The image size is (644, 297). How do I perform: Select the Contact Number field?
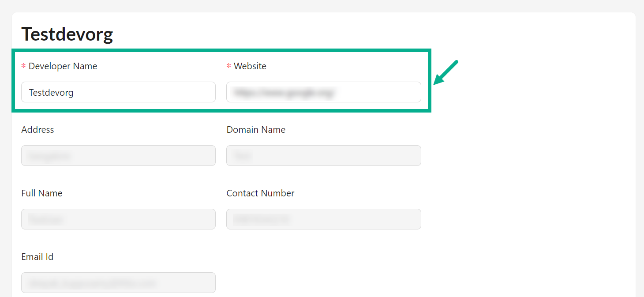tap(323, 219)
